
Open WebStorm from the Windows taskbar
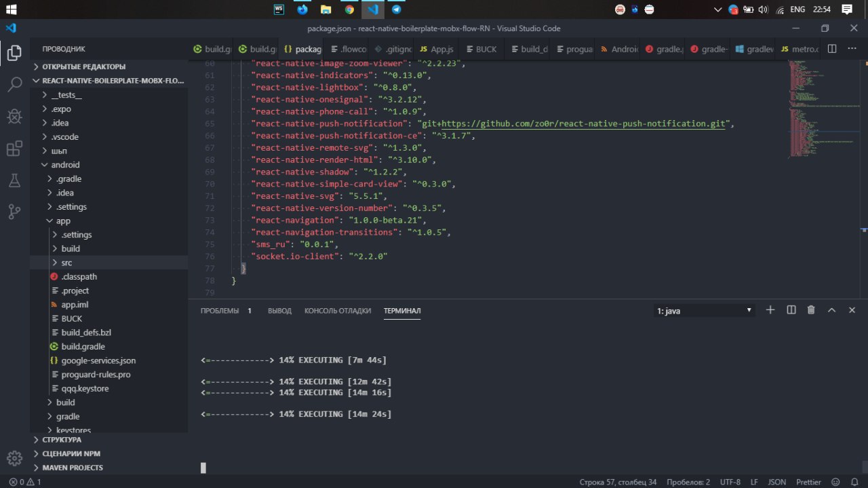tap(279, 10)
